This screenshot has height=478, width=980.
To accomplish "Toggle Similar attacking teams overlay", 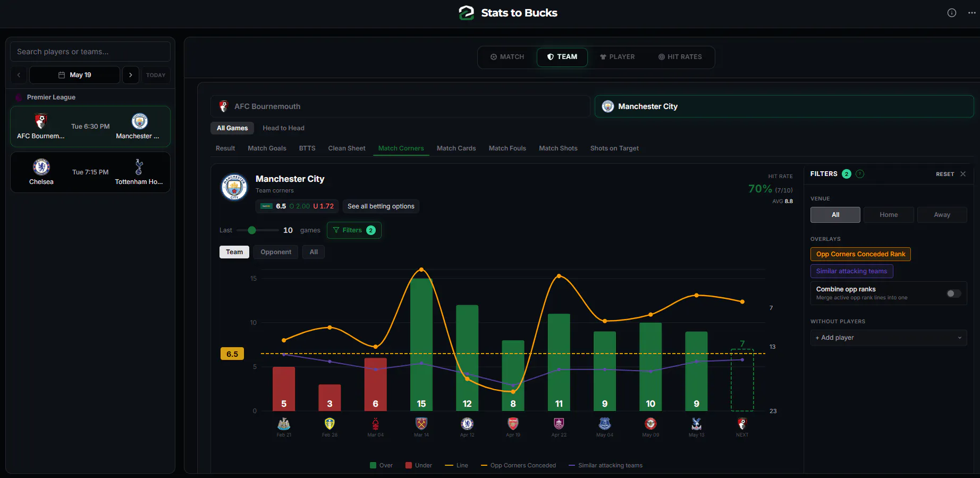I will click(851, 271).
